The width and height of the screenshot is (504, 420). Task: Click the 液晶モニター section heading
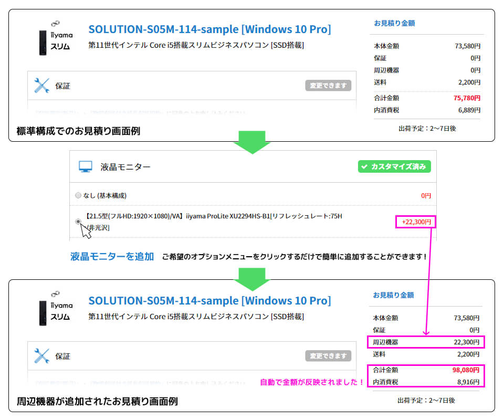coord(125,167)
